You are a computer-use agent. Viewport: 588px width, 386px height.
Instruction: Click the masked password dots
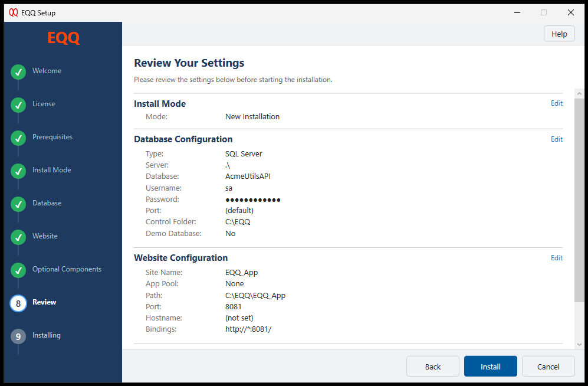253,200
